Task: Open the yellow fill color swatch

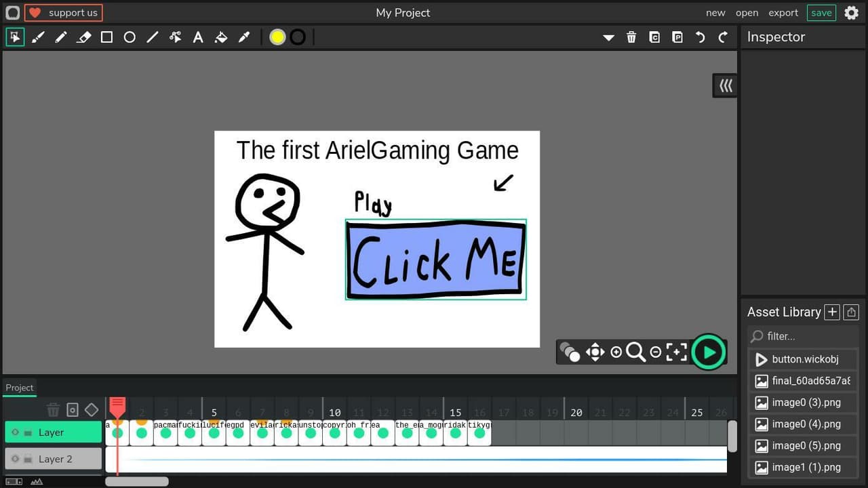Action: (277, 37)
